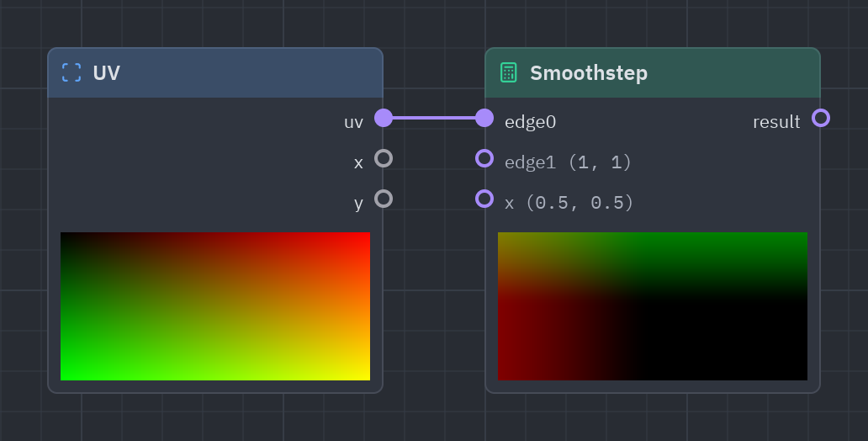Click the UV node frame icon
The width and height of the screenshot is (868, 441).
click(71, 72)
